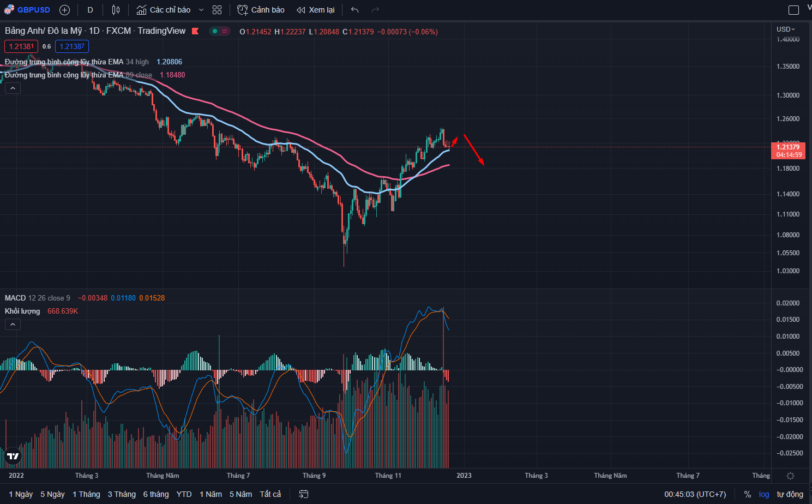Click the go to date calendar icon
Image resolution: width=812 pixels, height=504 pixels.
[x=304, y=494]
